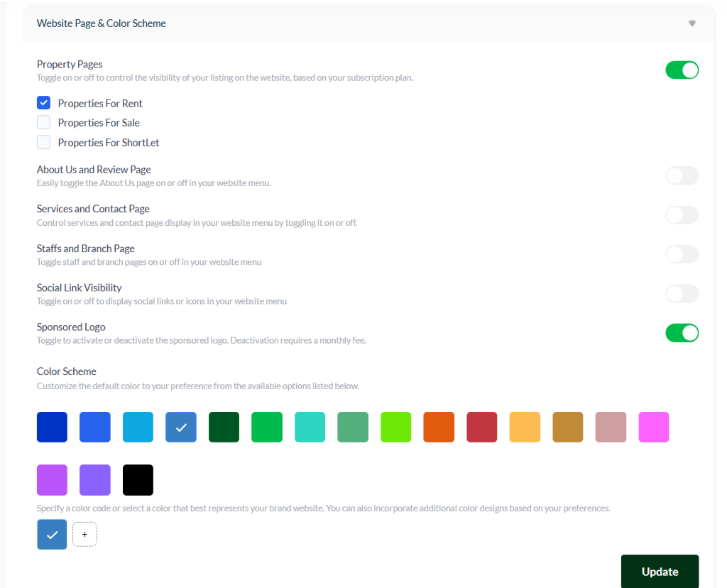This screenshot has width=727, height=588.
Task: Click the Update button
Action: click(660, 572)
